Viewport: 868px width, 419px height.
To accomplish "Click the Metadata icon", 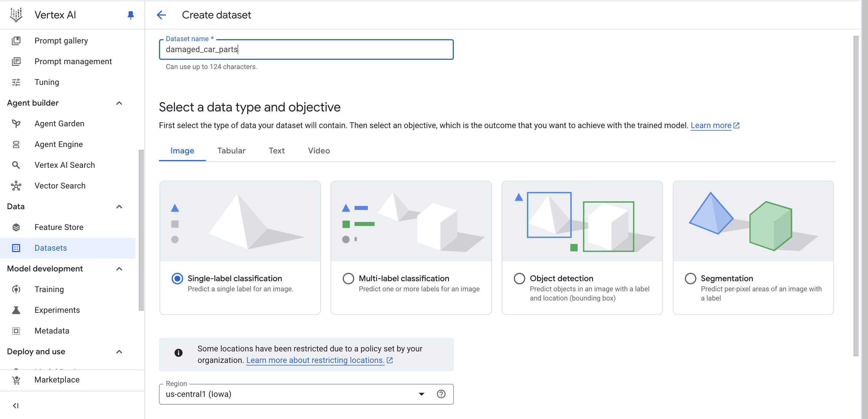I will pyautogui.click(x=16, y=331).
